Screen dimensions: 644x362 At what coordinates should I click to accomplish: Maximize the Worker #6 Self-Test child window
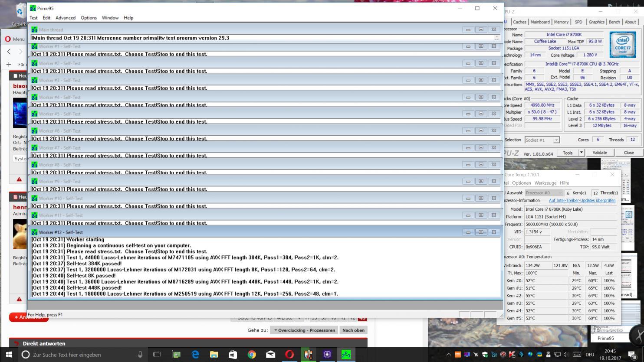pos(481,130)
